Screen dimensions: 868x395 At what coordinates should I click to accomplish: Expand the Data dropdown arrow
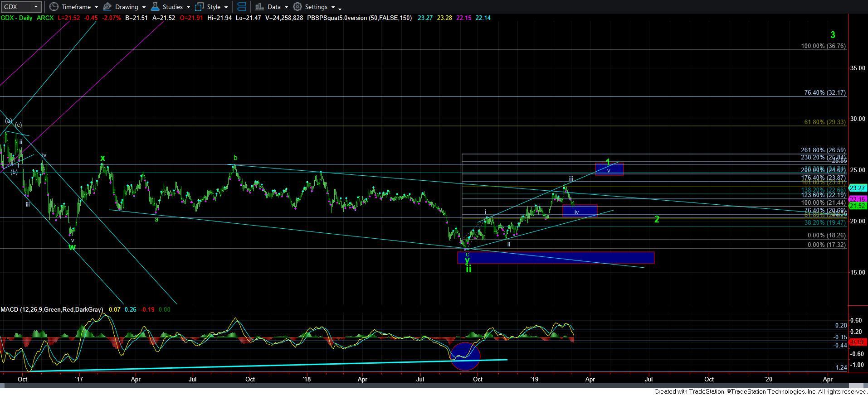[x=286, y=7]
